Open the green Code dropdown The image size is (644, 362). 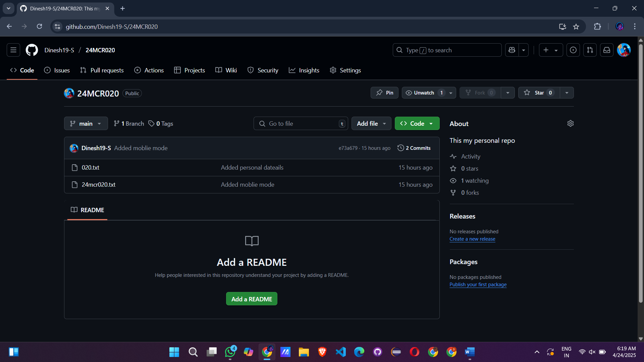(417, 124)
